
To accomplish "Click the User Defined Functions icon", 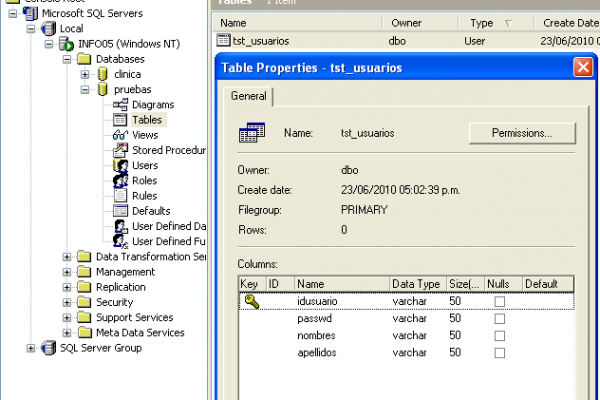I will [x=120, y=242].
